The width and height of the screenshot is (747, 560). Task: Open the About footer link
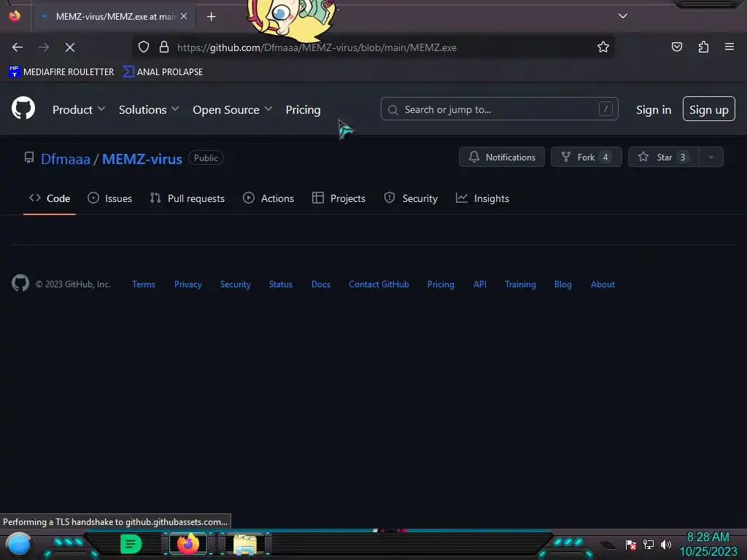603,284
